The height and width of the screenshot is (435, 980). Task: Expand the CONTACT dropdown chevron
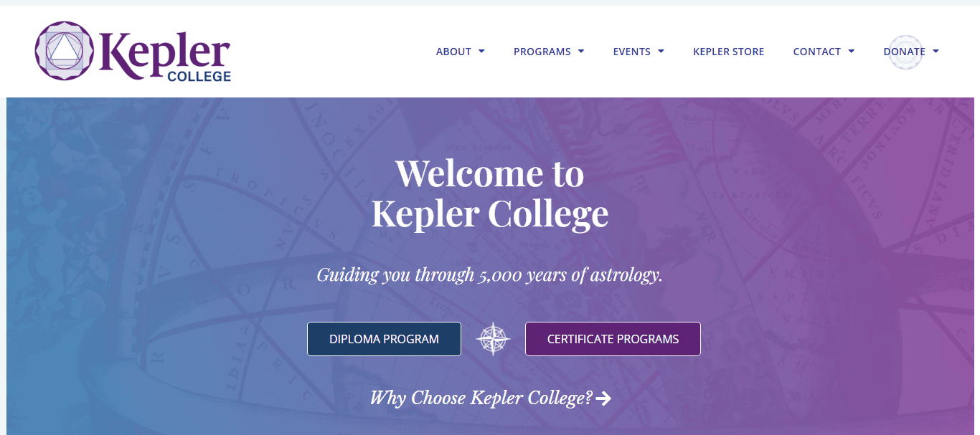pyautogui.click(x=851, y=52)
